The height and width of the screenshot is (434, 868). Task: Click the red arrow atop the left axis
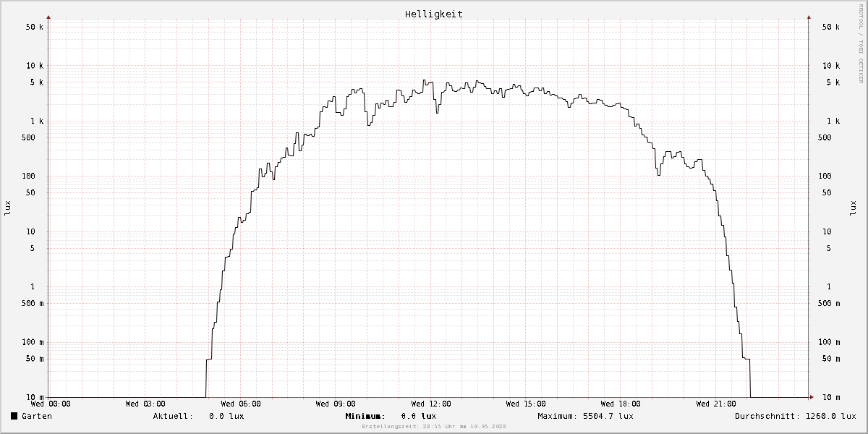click(x=48, y=16)
